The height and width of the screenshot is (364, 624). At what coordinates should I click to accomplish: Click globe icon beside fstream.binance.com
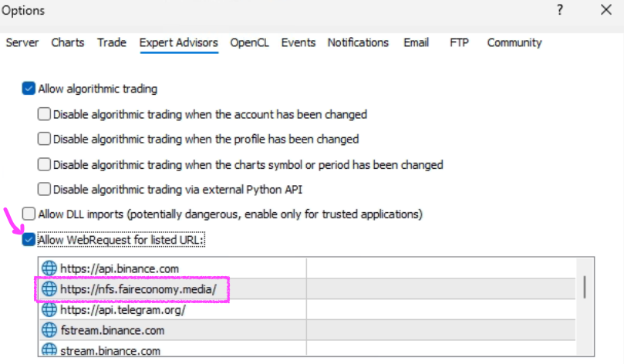point(49,330)
